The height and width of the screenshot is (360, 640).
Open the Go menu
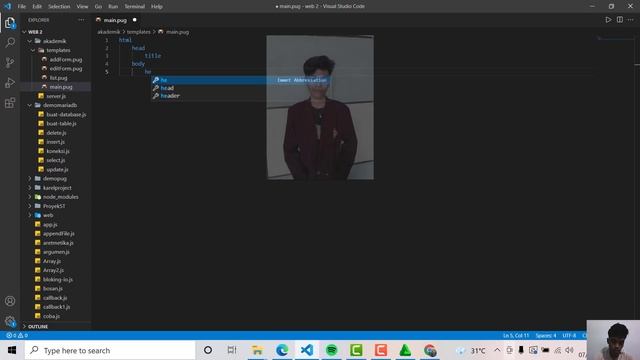coord(98,7)
